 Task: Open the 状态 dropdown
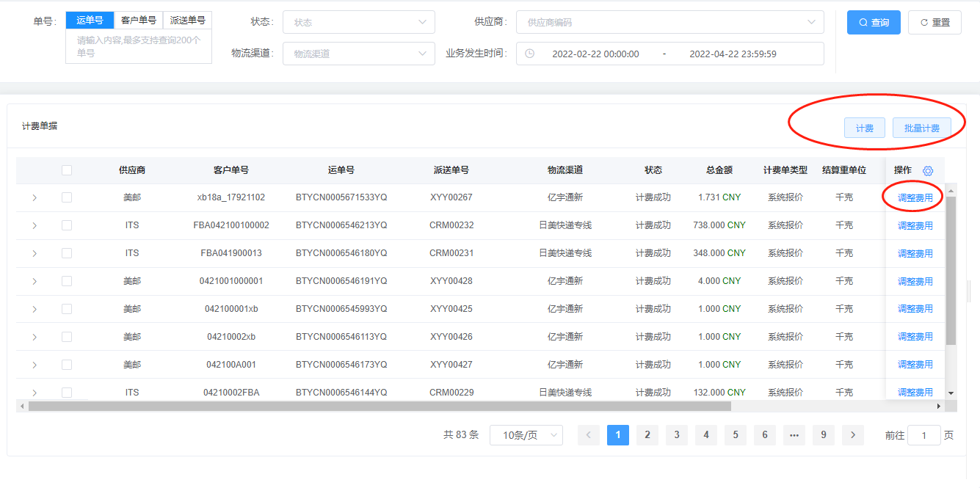[x=359, y=22]
